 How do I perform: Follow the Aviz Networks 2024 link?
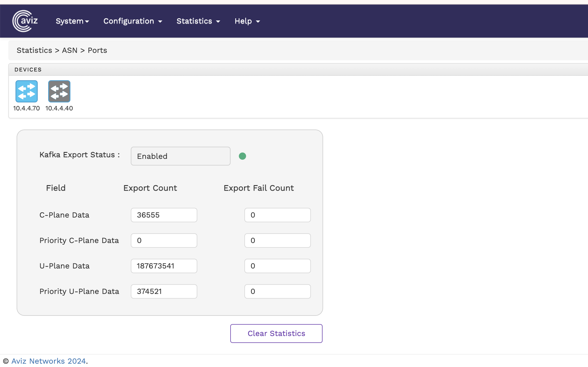(x=48, y=361)
